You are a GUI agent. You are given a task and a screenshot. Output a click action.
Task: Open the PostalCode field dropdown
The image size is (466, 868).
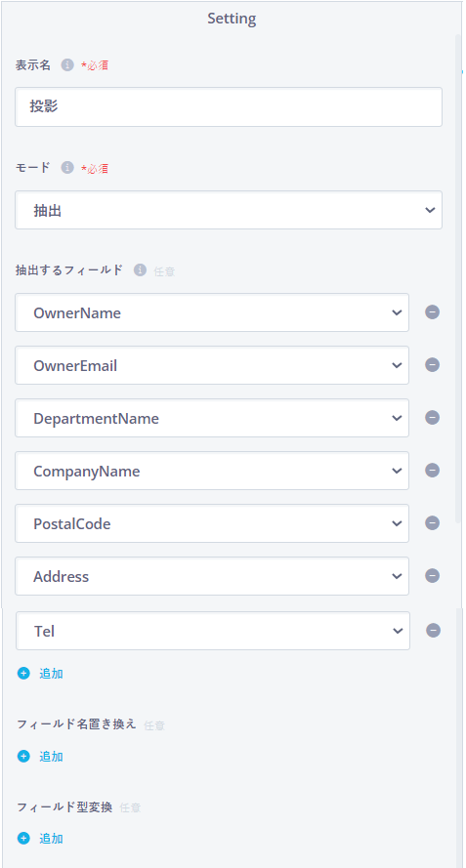[x=212, y=523]
